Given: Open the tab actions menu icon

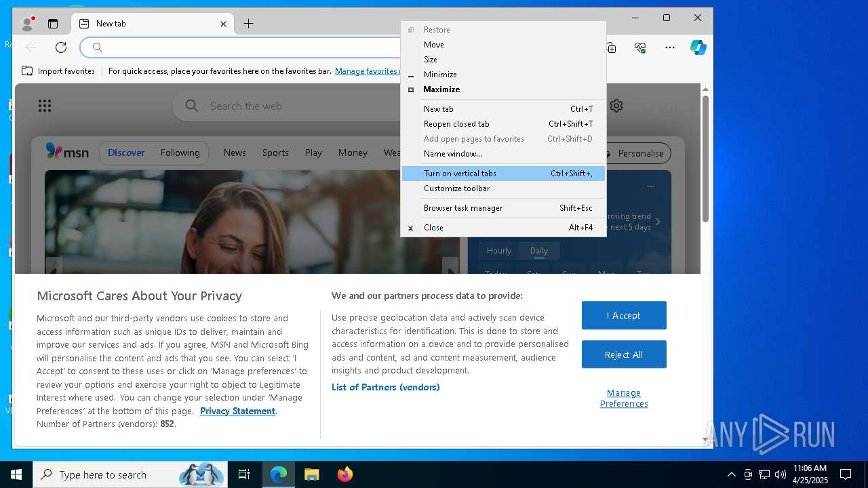Looking at the screenshot, I should pos(53,24).
